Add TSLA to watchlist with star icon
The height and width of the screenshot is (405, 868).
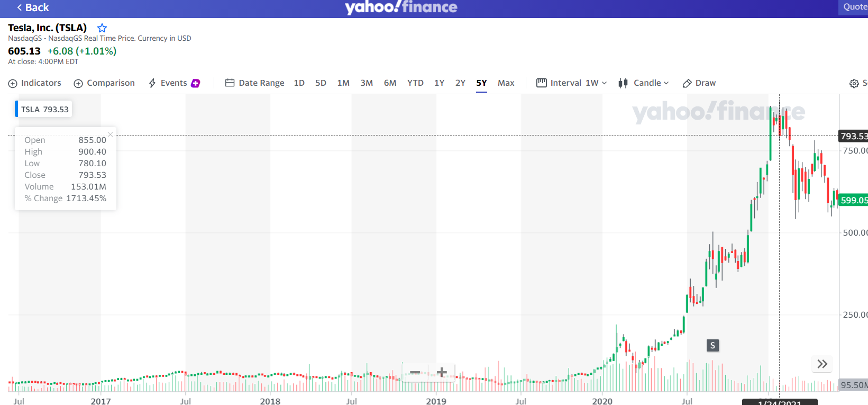click(102, 28)
